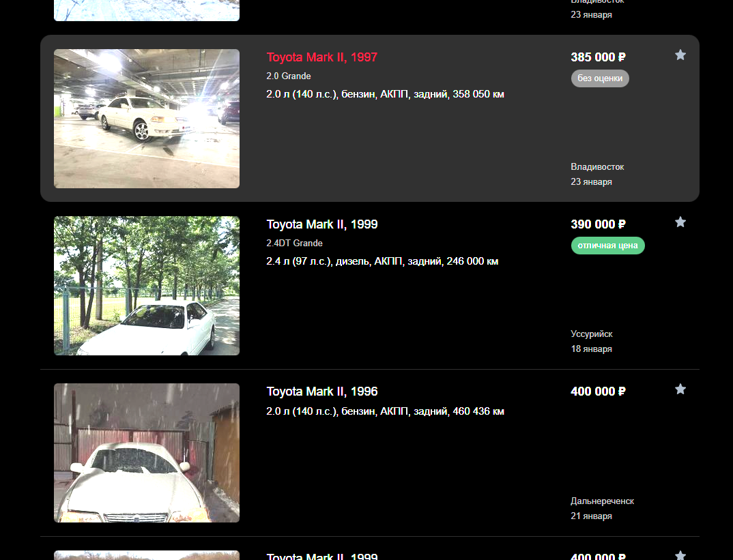
Task: Click the 'отличная цена' price badge
Action: click(x=607, y=246)
